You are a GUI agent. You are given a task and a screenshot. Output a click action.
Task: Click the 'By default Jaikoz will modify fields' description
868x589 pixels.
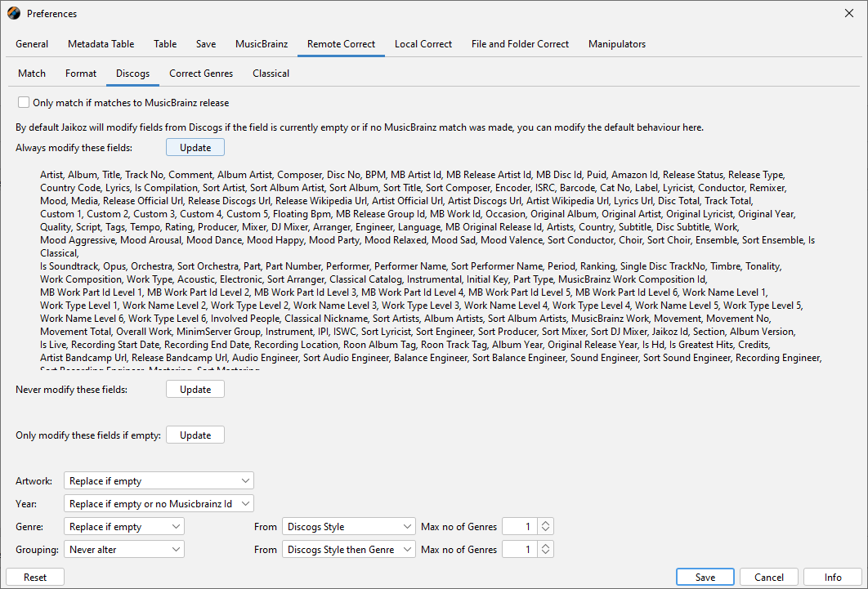tap(360, 127)
